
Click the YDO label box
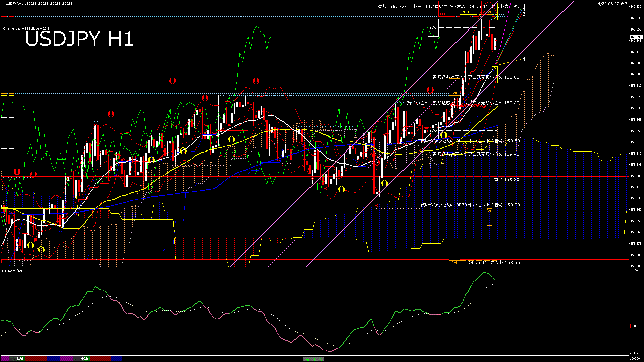click(x=433, y=130)
